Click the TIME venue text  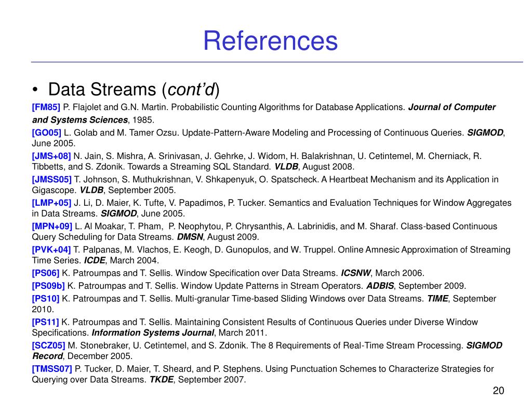[437, 299]
